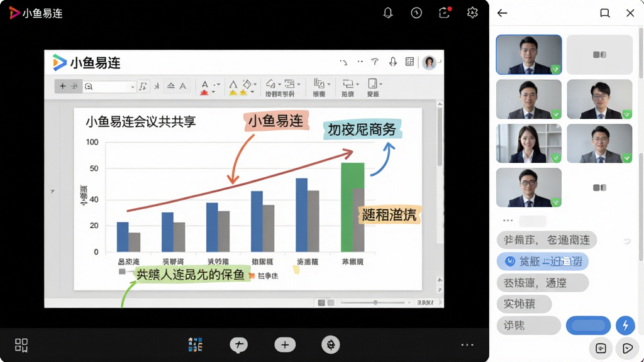644x362 pixels.
Task: Open the highlight color dropdown arrow
Action: click(x=252, y=92)
